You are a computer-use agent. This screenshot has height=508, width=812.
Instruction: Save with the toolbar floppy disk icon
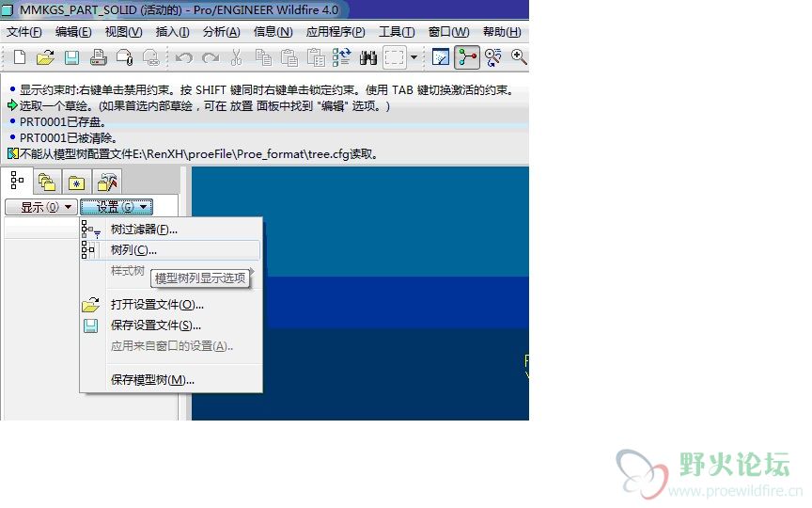[x=71, y=57]
